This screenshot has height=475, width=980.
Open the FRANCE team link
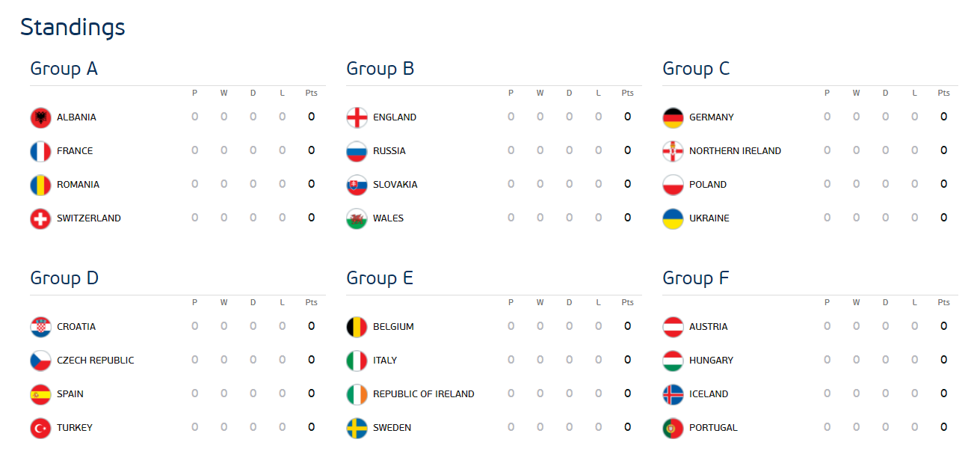pyautogui.click(x=75, y=151)
